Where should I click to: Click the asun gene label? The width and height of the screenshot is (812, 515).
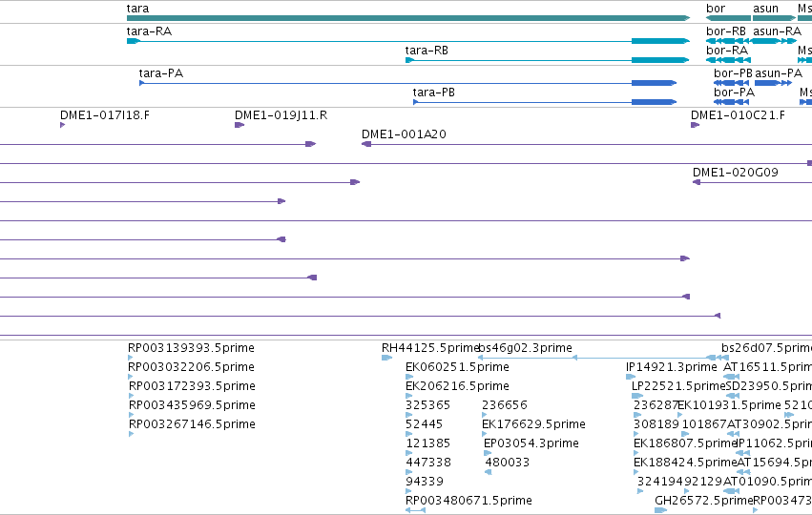(765, 9)
